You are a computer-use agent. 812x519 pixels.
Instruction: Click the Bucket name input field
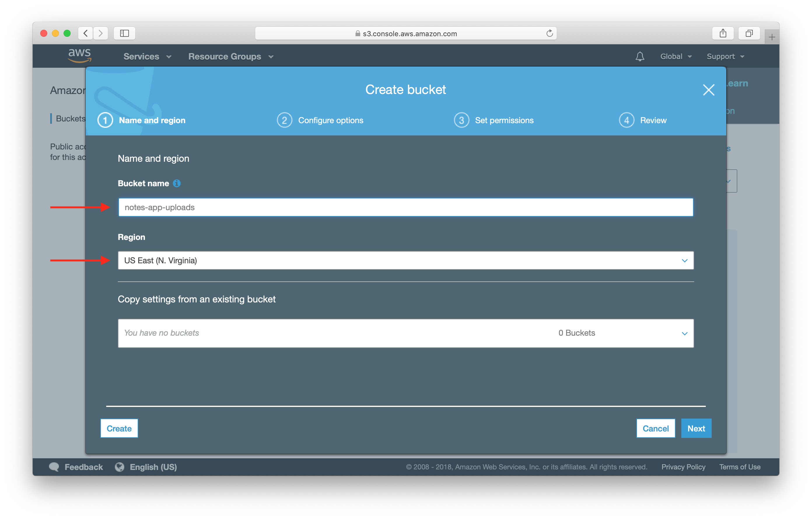(x=406, y=207)
